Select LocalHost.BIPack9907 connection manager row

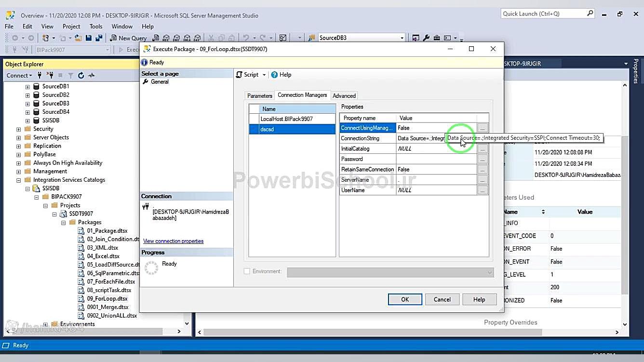[x=292, y=119]
